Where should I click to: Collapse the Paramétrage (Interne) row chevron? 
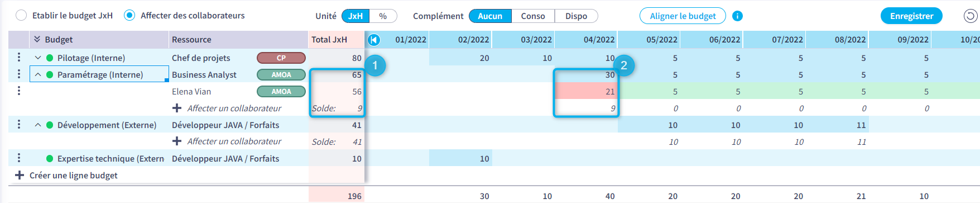(x=38, y=74)
